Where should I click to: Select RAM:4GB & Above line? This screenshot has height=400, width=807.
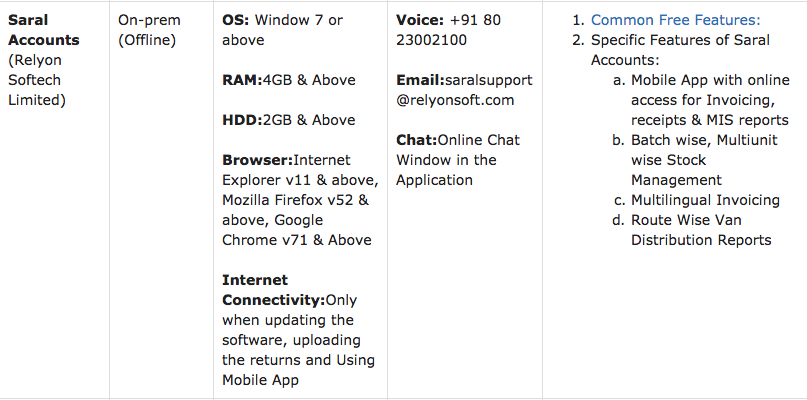289,80
